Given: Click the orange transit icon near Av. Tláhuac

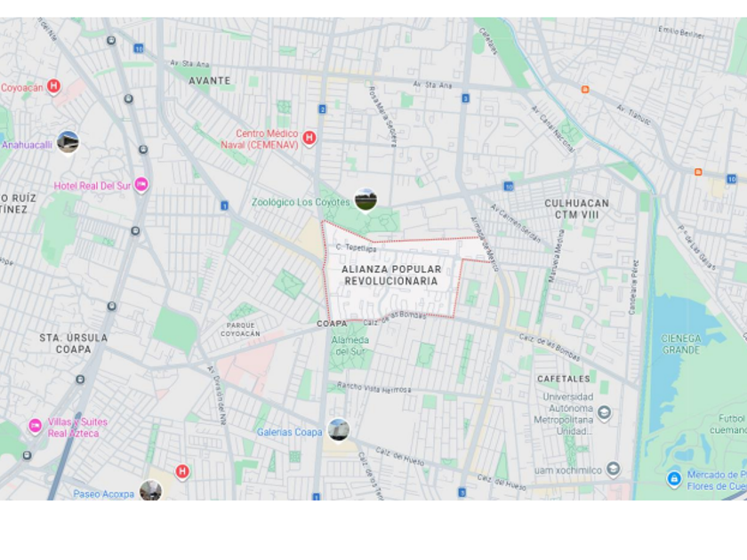Looking at the screenshot, I should 585,89.
